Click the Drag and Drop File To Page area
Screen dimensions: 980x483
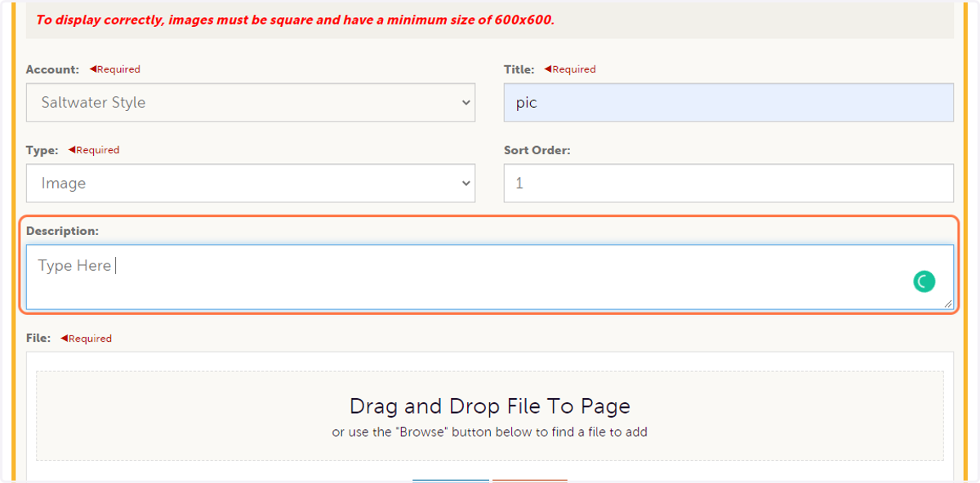coord(490,416)
